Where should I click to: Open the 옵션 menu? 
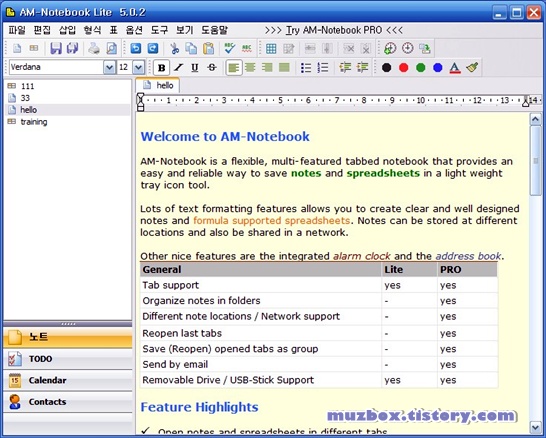click(x=134, y=30)
